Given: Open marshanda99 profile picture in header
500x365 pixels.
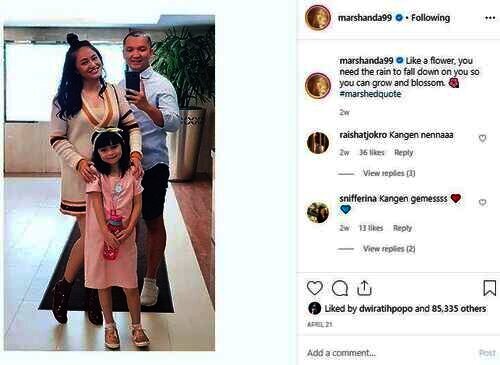Looking at the screenshot, I should pyautogui.click(x=318, y=18).
